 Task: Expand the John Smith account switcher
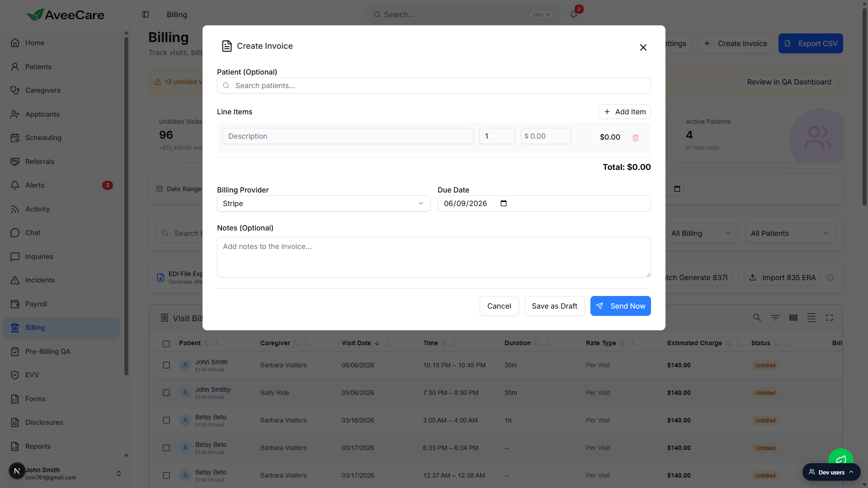(119, 474)
